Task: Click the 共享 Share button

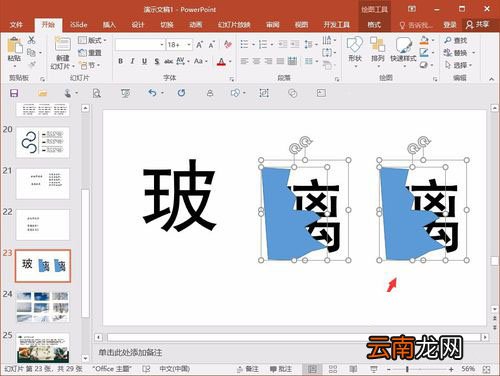Action: 478,24
